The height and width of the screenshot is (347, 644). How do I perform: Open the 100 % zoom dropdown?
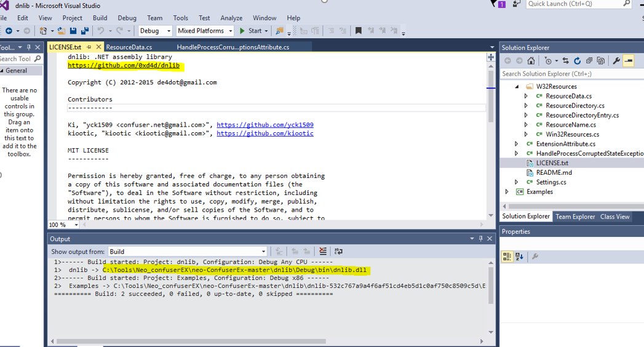point(76,225)
